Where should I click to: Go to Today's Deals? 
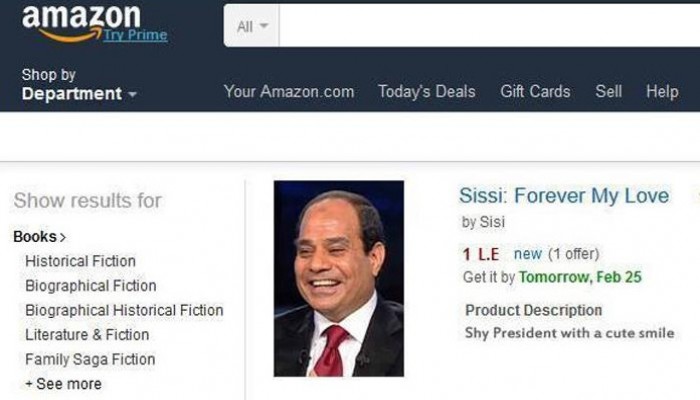(x=427, y=91)
